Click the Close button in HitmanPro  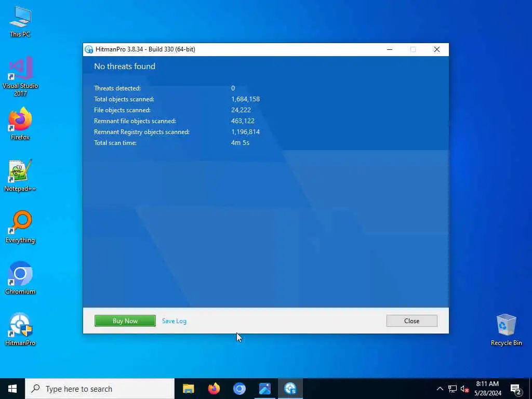[x=412, y=321]
